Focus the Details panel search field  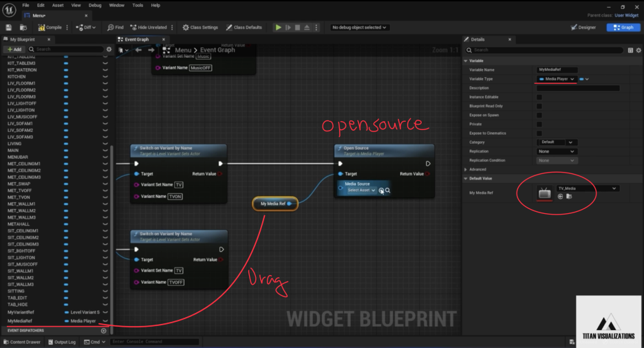[544, 50]
